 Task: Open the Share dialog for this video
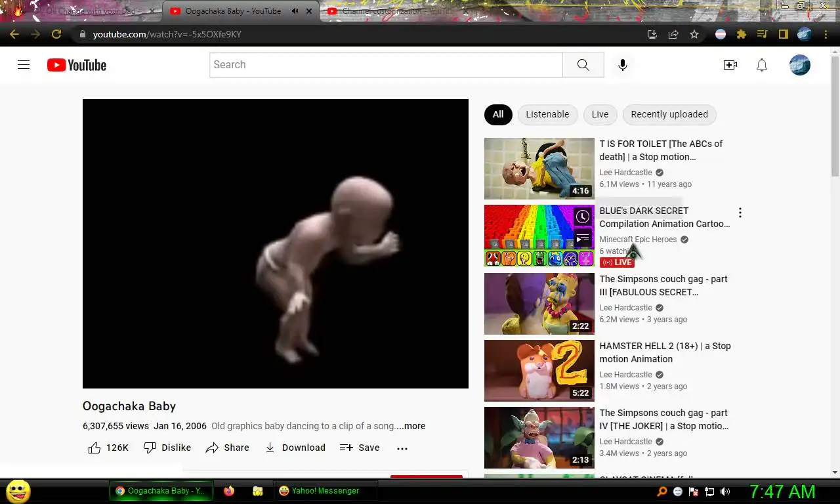227,448
